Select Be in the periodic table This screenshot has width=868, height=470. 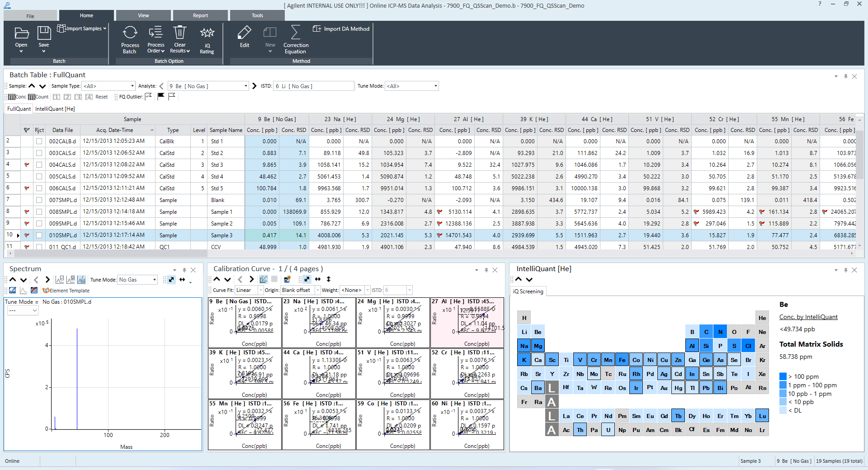point(538,332)
